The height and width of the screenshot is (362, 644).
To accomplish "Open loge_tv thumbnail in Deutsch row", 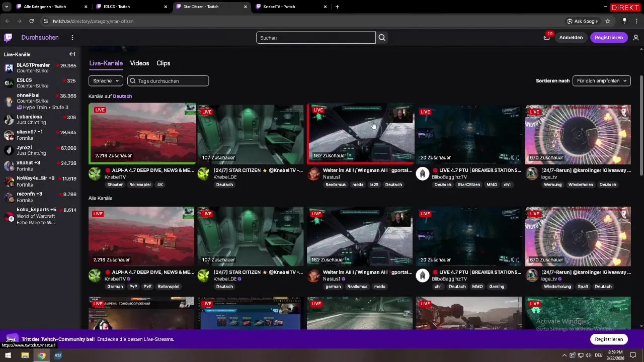I will point(578,134).
